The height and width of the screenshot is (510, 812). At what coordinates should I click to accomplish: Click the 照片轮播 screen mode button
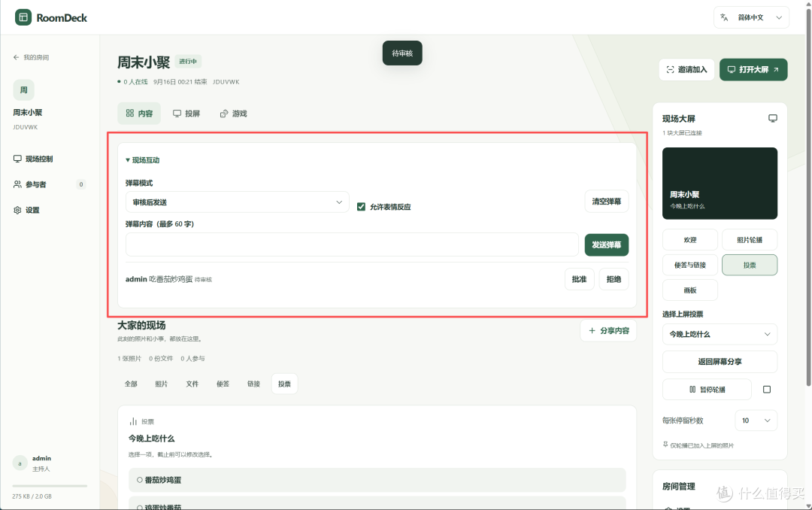[750, 240]
